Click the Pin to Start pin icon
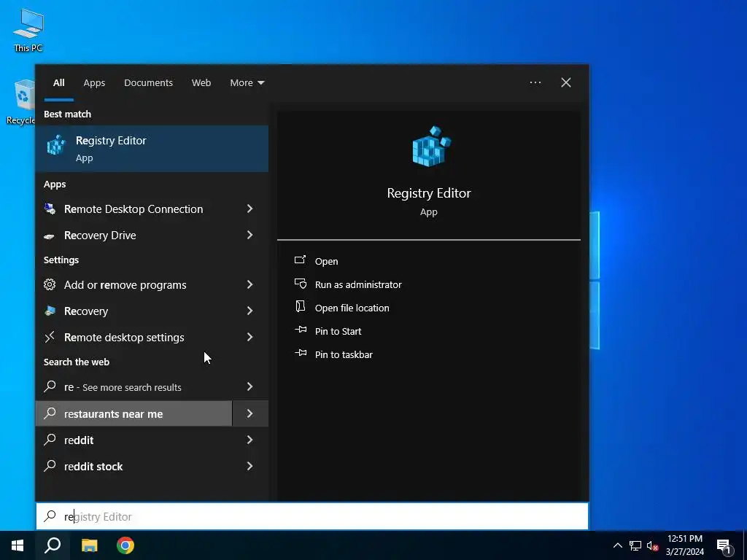The width and height of the screenshot is (747, 560). pyautogui.click(x=301, y=330)
